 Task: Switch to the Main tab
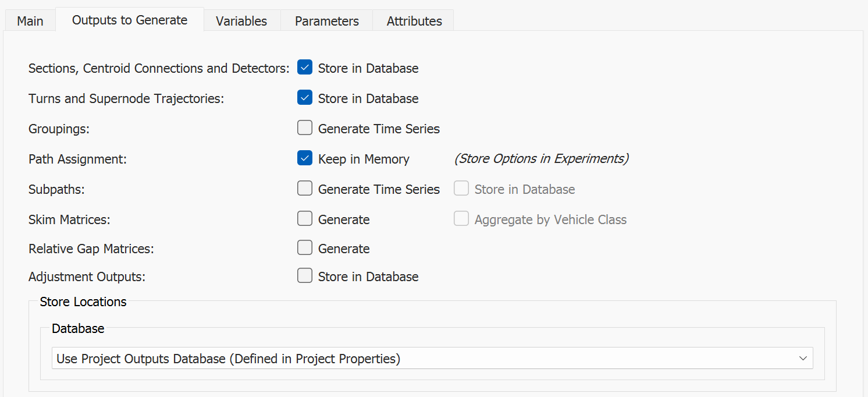click(30, 21)
